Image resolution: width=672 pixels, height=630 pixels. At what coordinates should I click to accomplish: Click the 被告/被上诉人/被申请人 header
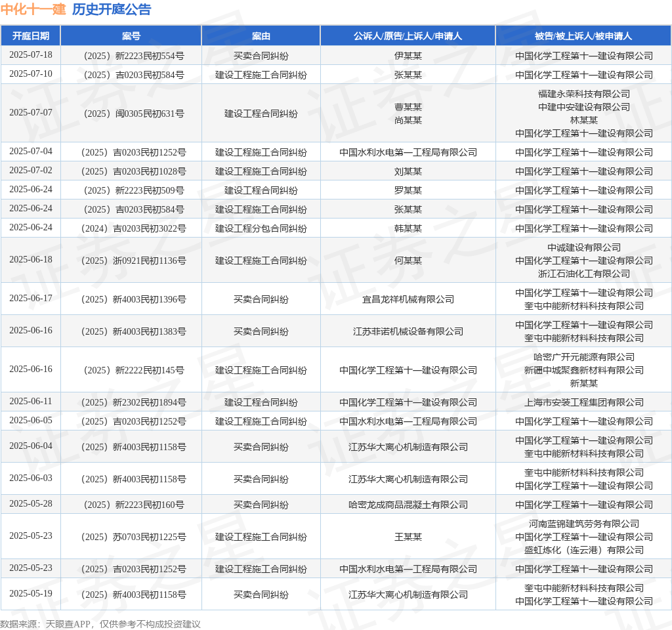(583, 36)
